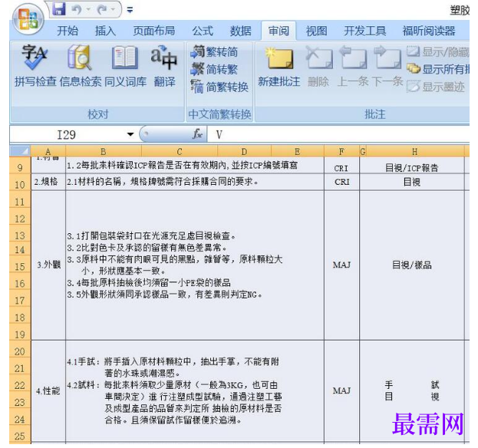Click the Insert Function fx button
Screen dimensions: 478x448
point(197,134)
